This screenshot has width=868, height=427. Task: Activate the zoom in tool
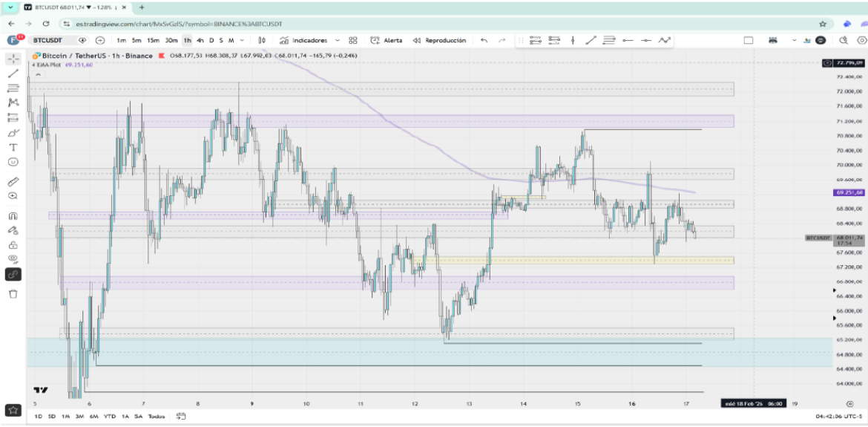13,196
